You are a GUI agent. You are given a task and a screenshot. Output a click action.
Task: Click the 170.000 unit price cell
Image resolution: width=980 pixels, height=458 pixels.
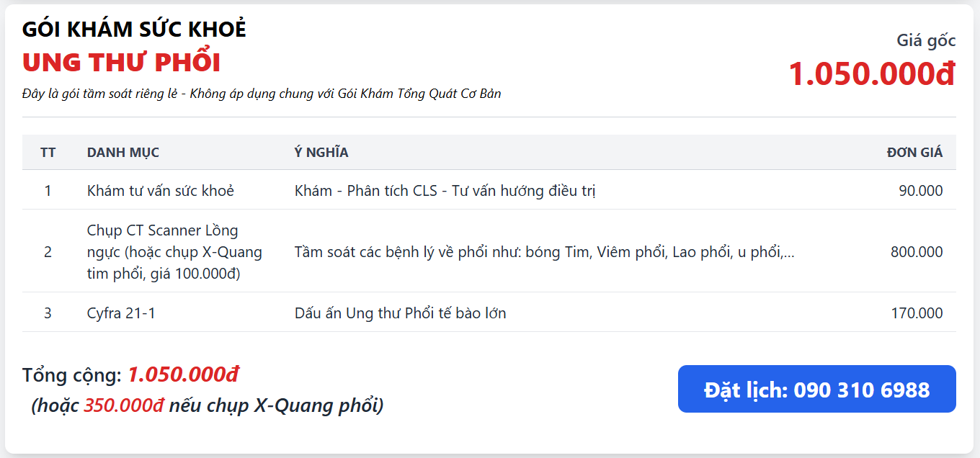[x=916, y=313]
